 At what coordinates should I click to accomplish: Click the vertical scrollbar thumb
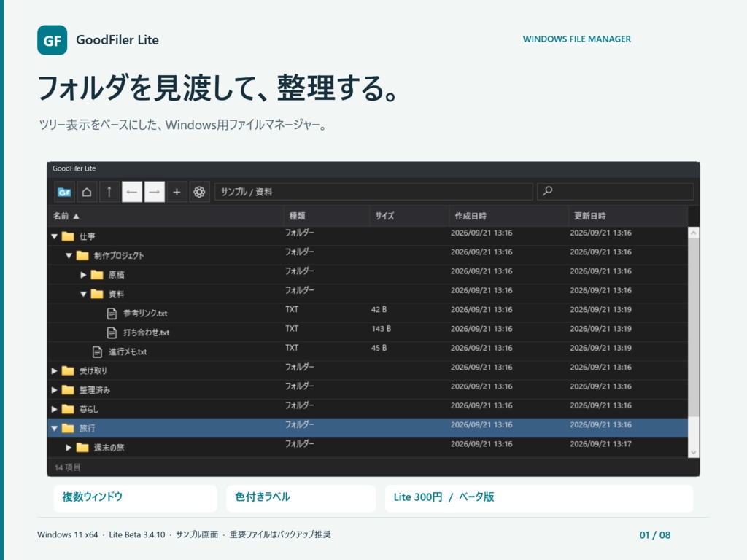694,327
